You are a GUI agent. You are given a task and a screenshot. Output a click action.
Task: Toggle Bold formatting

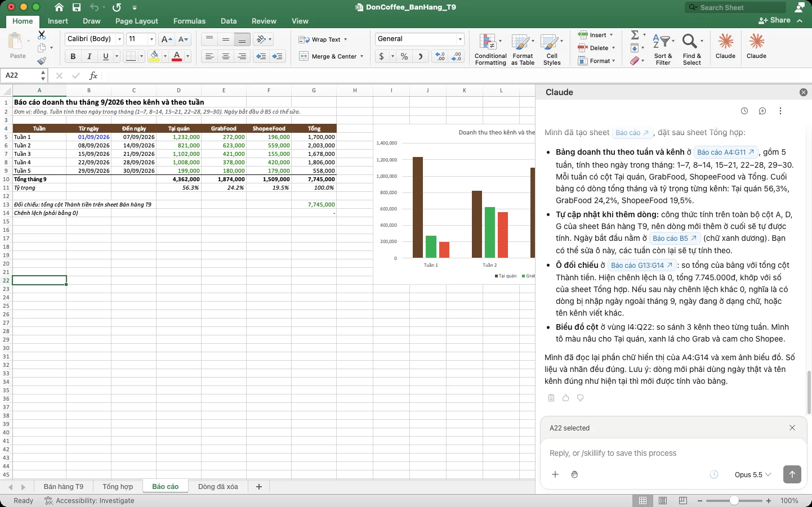click(73, 56)
